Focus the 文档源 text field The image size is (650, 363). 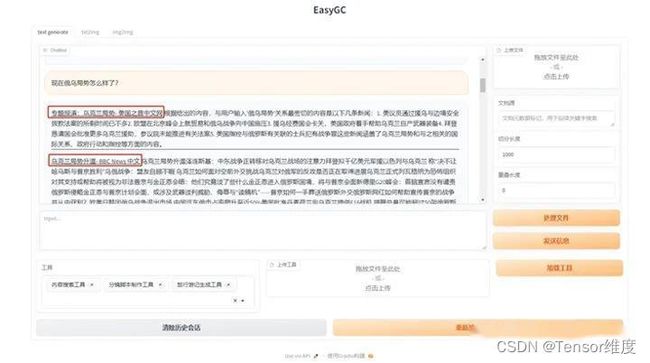(556, 119)
